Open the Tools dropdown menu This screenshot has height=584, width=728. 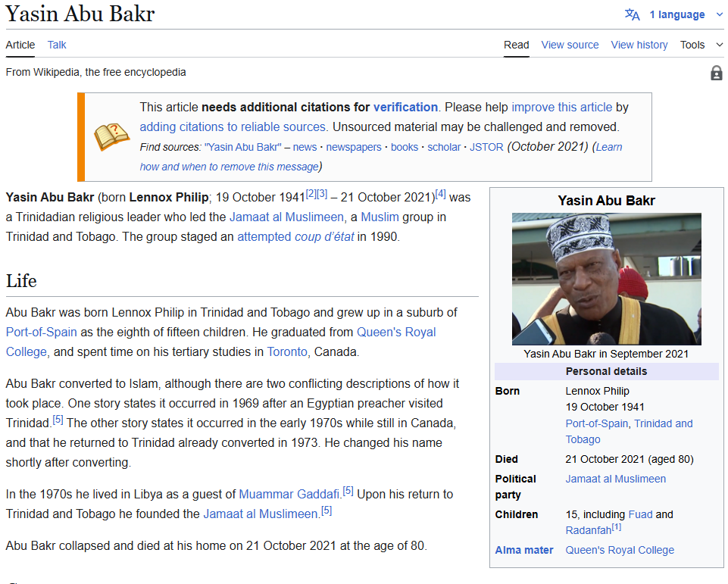[701, 45]
